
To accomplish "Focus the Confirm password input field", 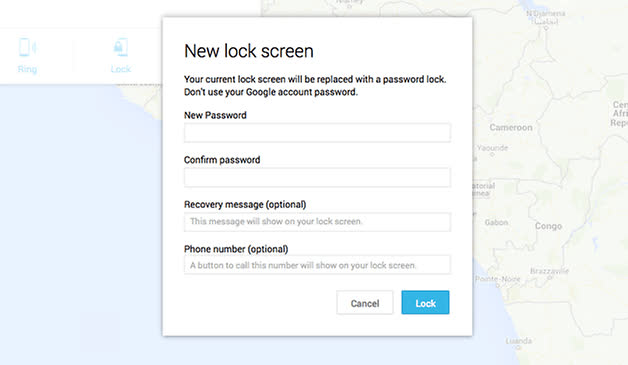I will (x=317, y=177).
